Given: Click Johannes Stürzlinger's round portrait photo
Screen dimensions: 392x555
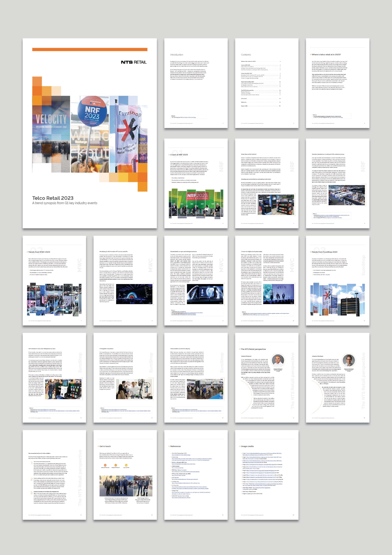Looking at the screenshot, I should click(x=349, y=360).
